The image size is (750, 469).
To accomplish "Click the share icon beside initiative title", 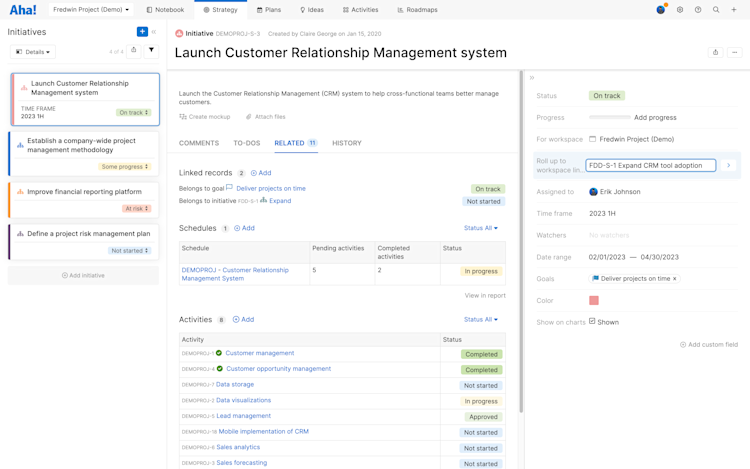I will click(715, 52).
